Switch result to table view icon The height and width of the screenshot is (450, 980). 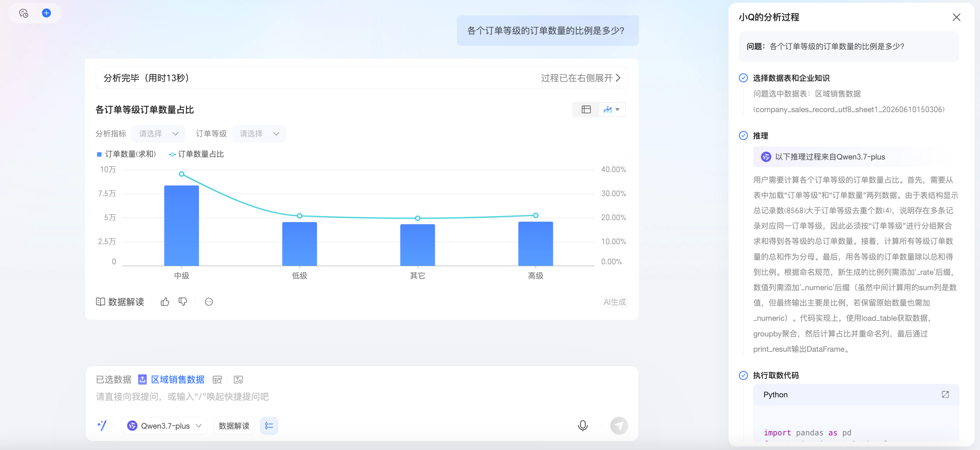(x=586, y=110)
